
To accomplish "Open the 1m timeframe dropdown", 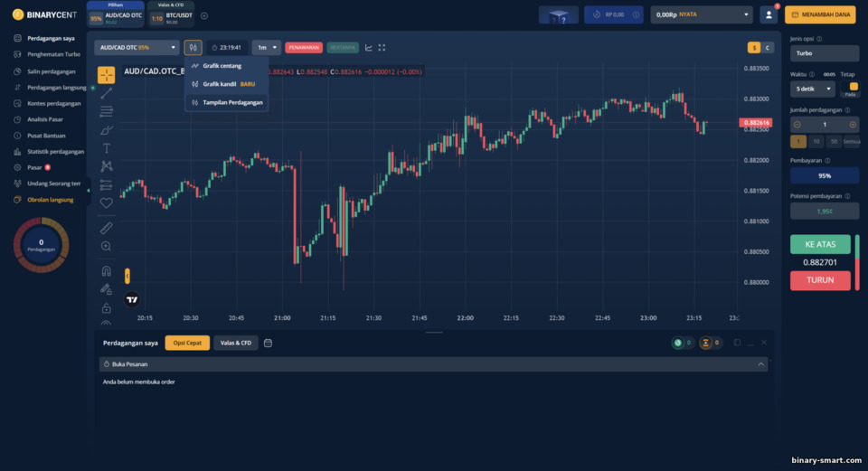I will [266, 48].
